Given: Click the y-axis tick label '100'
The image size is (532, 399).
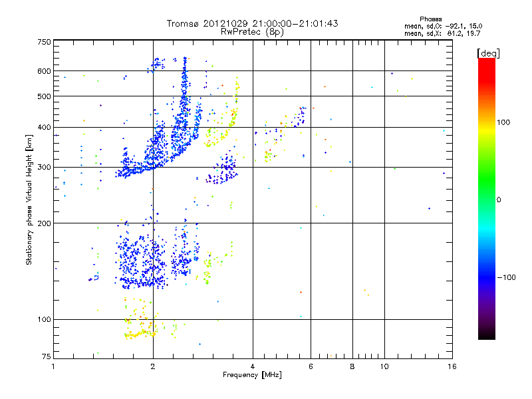Looking at the screenshot, I should click(44, 320).
